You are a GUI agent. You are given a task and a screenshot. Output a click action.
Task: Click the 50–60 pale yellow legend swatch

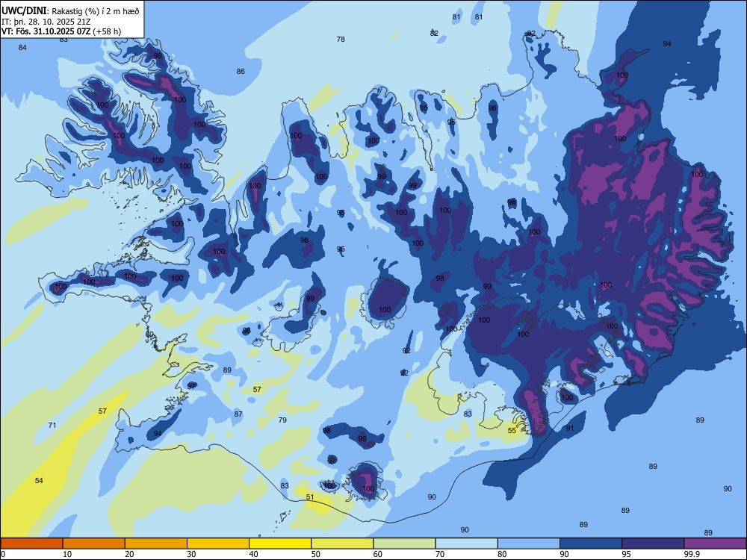343,544
